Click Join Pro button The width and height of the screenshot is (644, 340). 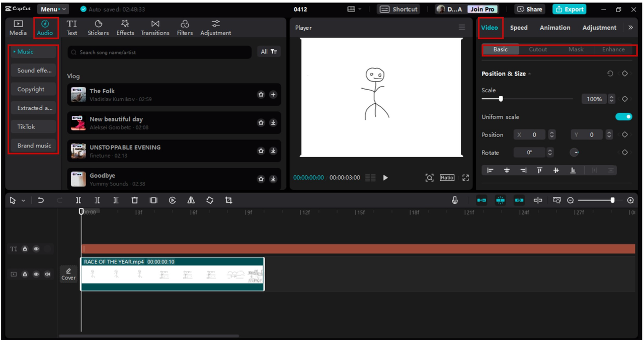click(x=482, y=9)
